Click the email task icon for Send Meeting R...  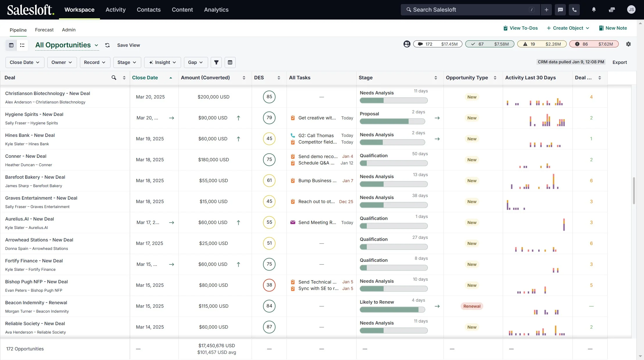tap(293, 222)
